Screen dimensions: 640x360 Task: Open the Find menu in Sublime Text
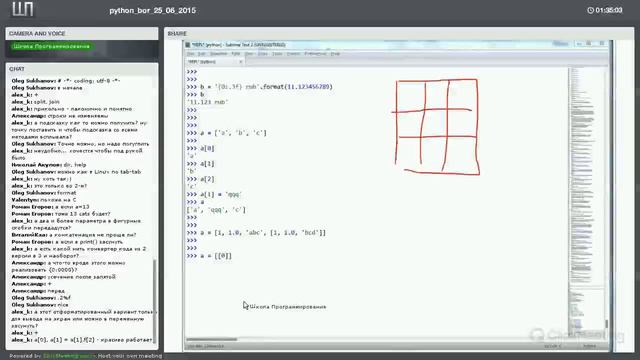(236, 54)
